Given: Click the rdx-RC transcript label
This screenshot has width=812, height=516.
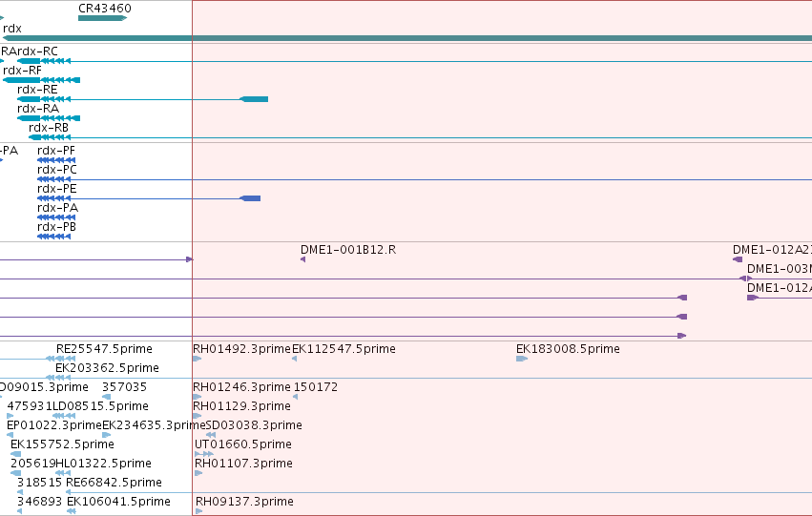Looking at the screenshot, I should point(37,52).
